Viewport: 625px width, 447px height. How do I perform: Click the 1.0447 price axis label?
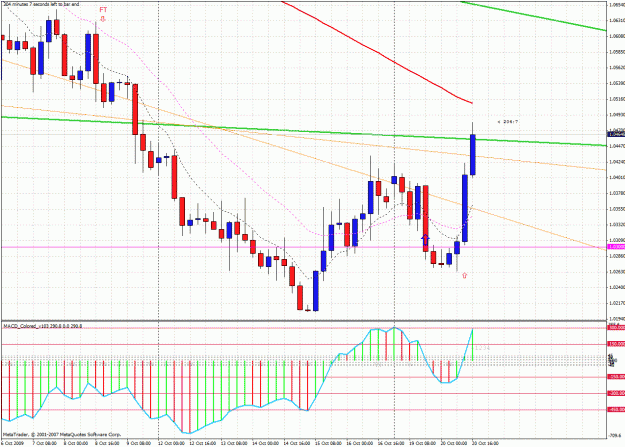pyautogui.click(x=617, y=146)
